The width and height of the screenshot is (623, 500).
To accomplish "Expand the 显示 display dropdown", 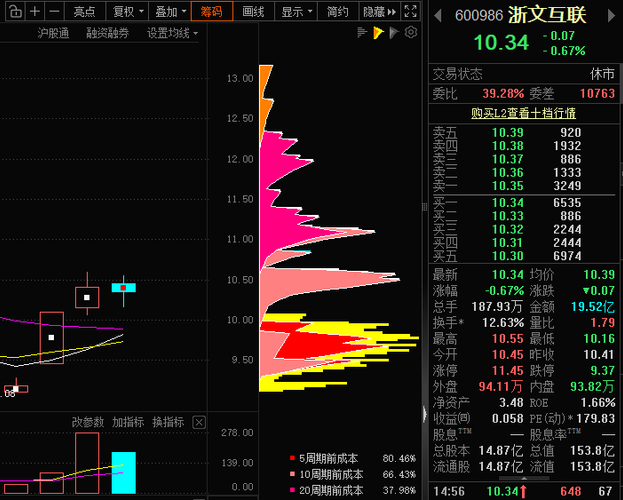I will tap(296, 11).
